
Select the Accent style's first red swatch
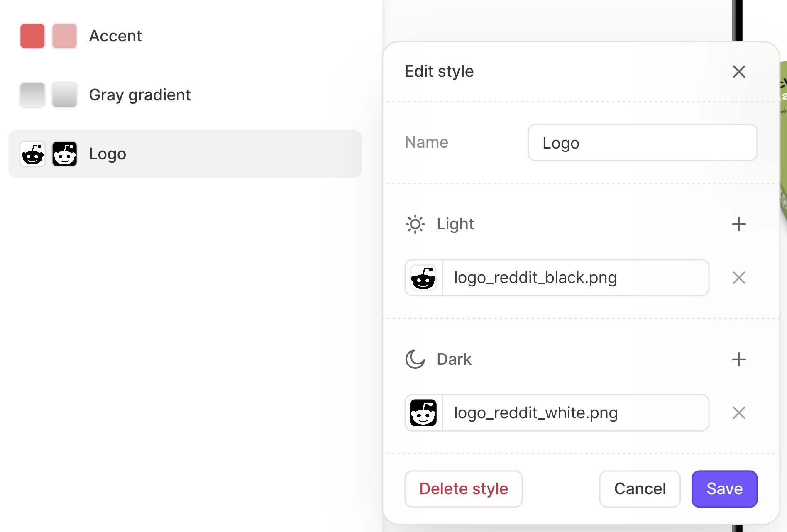[32, 36]
